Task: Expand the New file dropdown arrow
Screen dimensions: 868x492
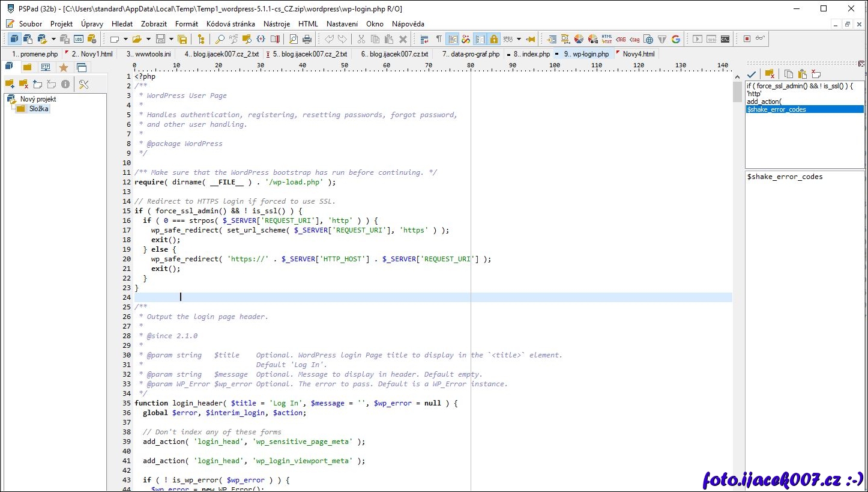Action: (125, 39)
